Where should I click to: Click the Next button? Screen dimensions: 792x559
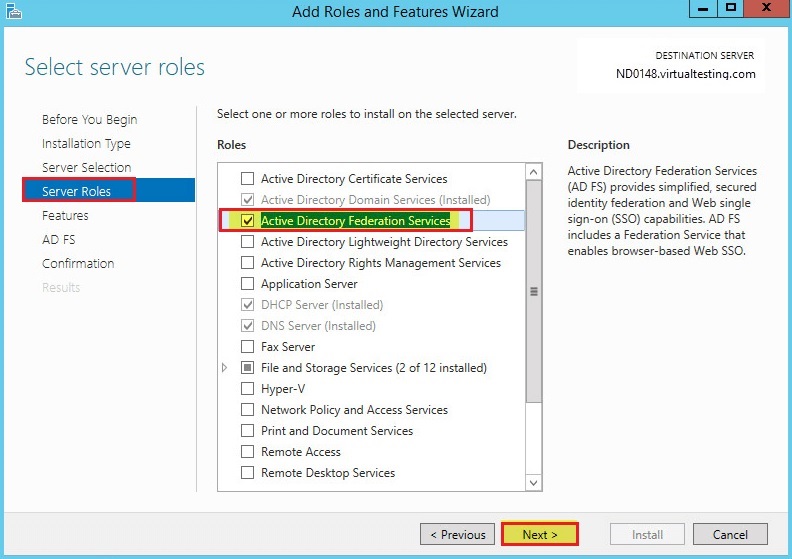(x=539, y=534)
